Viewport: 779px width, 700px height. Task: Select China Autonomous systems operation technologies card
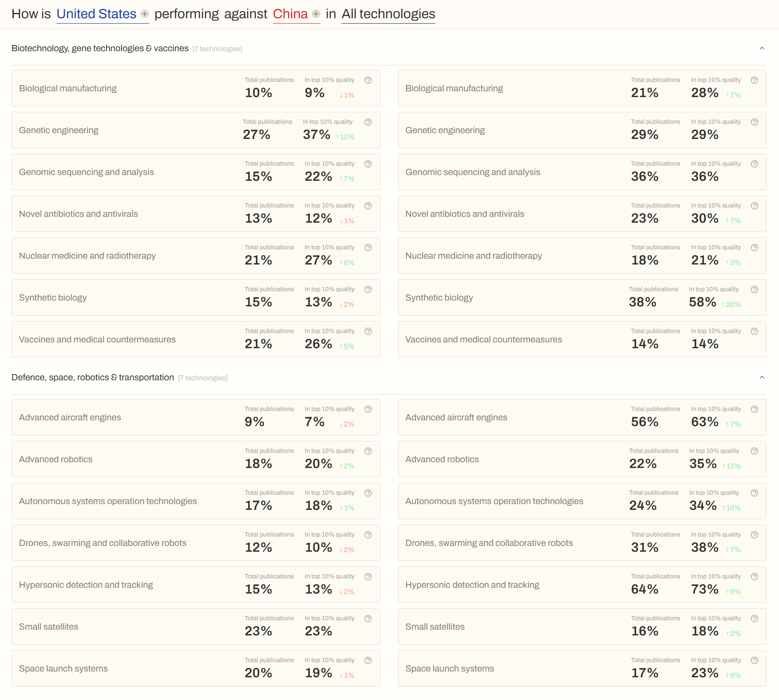tap(582, 501)
